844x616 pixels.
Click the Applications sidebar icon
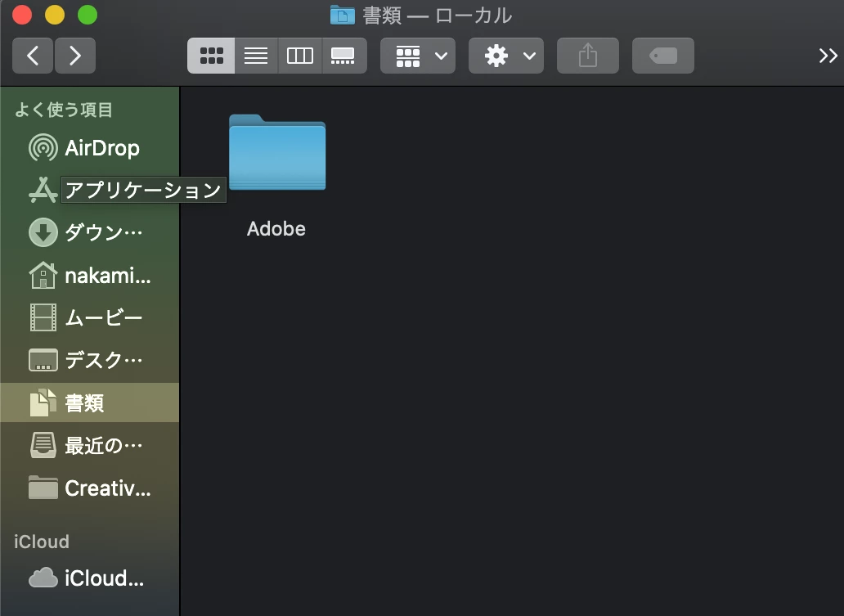[x=43, y=190]
